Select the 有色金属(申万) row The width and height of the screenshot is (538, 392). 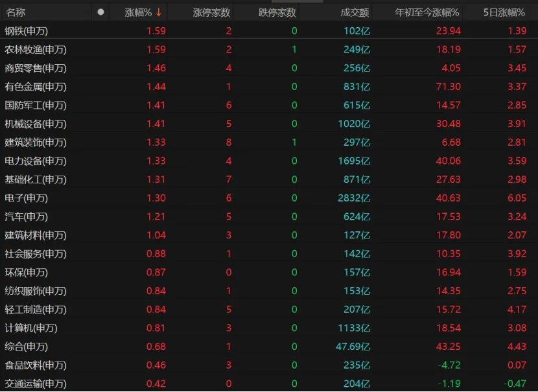coord(36,87)
